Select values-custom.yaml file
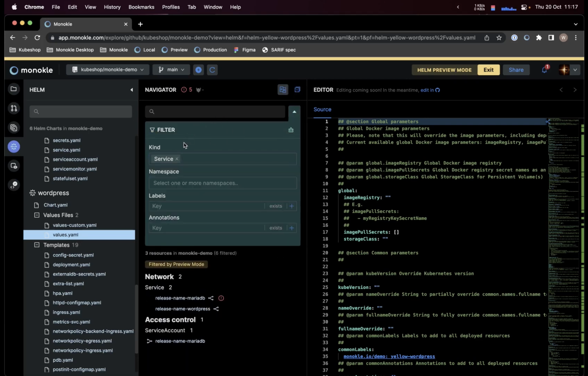 (x=75, y=225)
